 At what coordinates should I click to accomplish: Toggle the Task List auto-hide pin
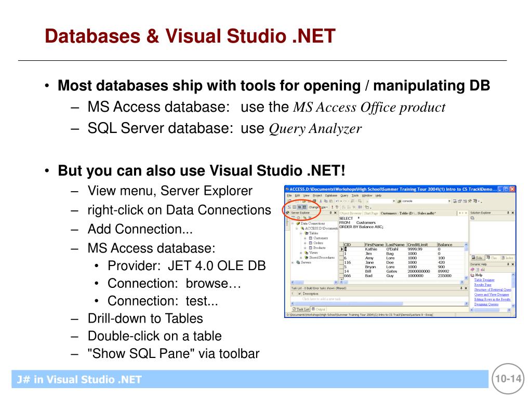click(461, 288)
